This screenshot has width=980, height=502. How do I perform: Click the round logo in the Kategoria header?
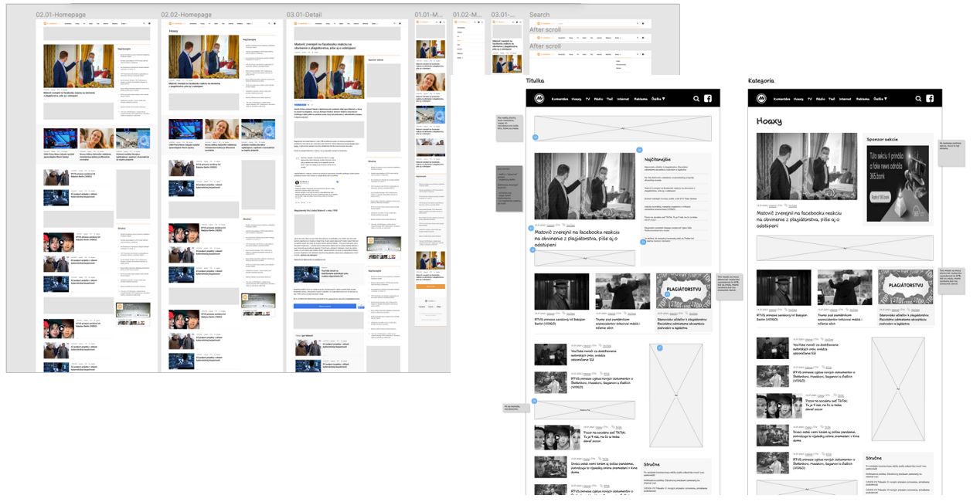(x=761, y=99)
